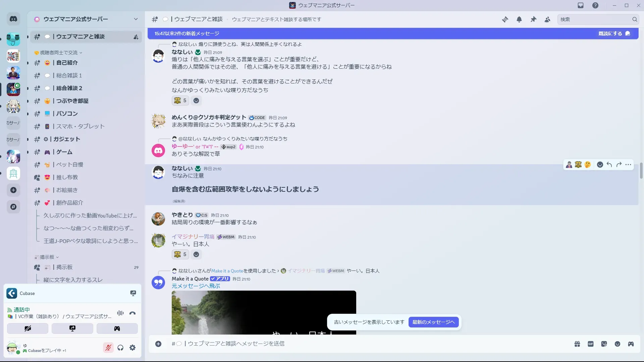
Task: Collapse the 掲示板 category
Action: [x=47, y=257]
